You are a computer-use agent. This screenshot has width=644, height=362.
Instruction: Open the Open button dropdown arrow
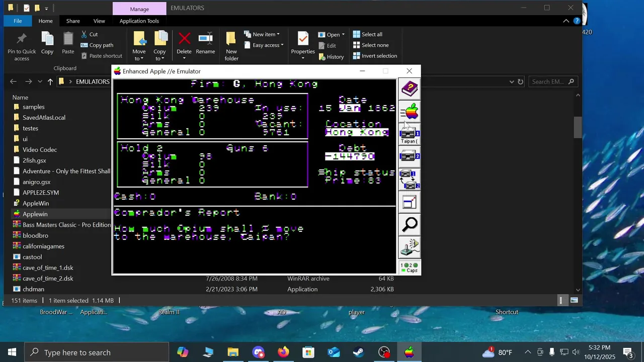click(343, 35)
